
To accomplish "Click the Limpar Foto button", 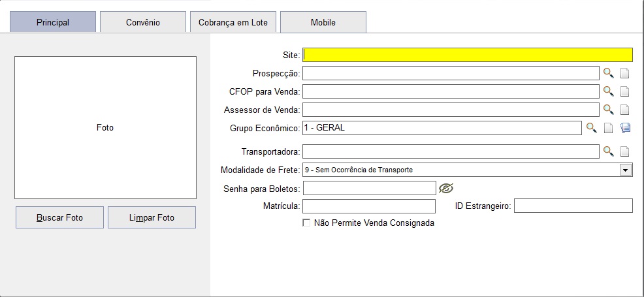I will [x=152, y=217].
